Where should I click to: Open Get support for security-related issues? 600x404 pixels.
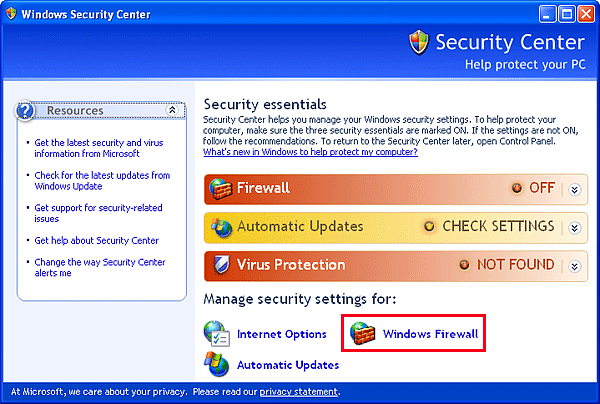(98, 213)
